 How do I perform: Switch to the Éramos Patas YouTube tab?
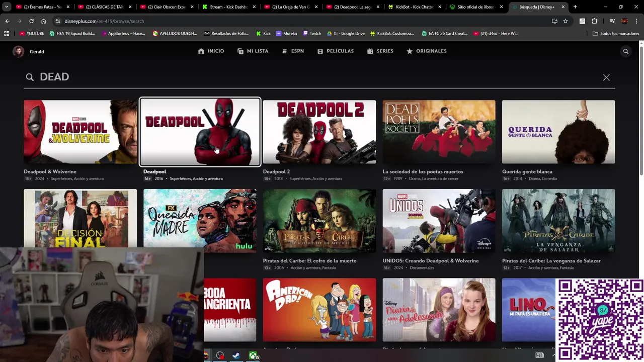point(43,7)
